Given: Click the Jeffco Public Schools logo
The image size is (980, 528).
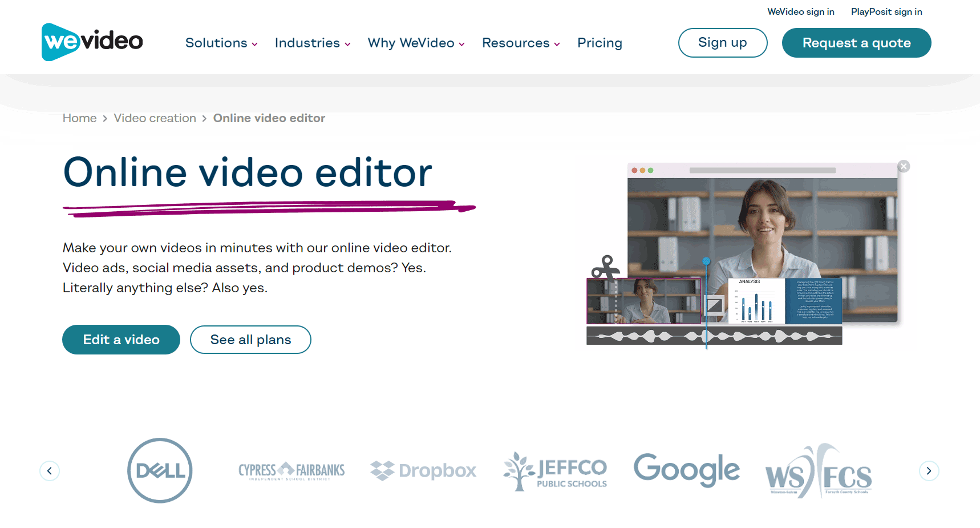Looking at the screenshot, I should [555, 471].
